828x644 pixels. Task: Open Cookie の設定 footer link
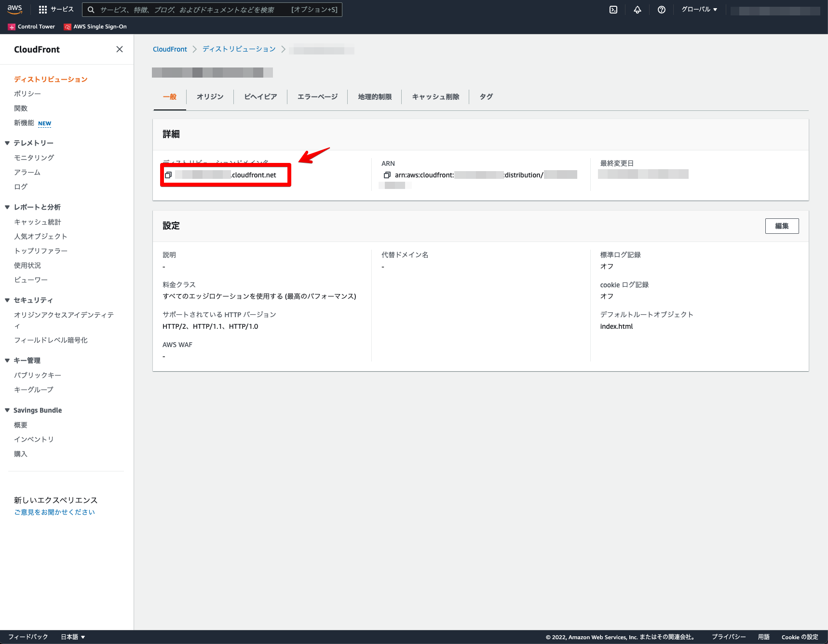[x=800, y=637]
